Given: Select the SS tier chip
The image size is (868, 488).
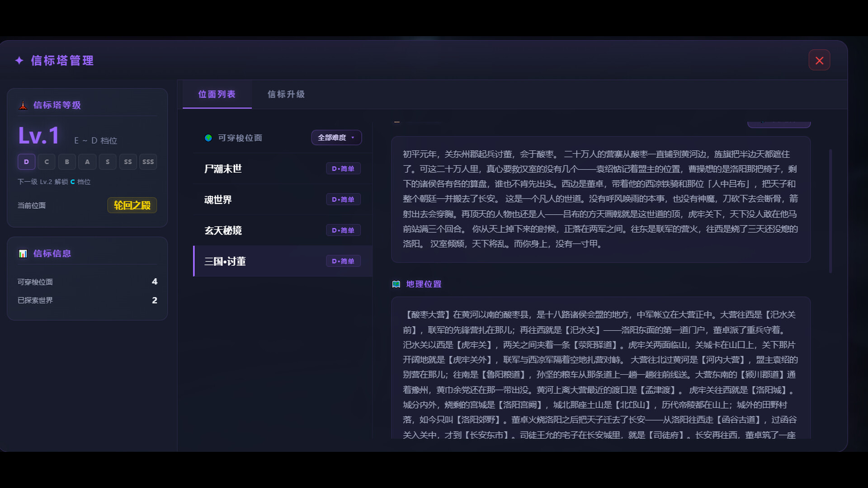Looking at the screenshot, I should point(128,162).
